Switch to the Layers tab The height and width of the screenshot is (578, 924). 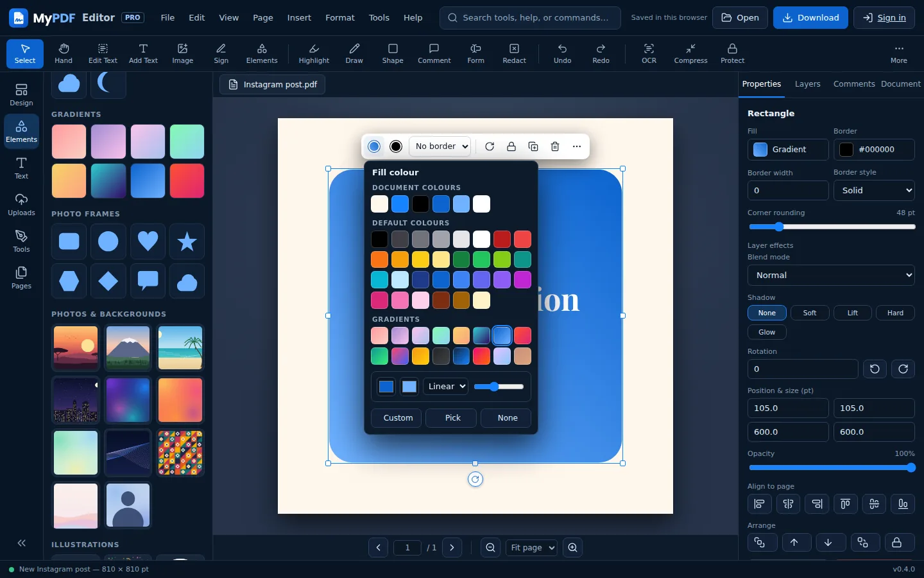[807, 84]
